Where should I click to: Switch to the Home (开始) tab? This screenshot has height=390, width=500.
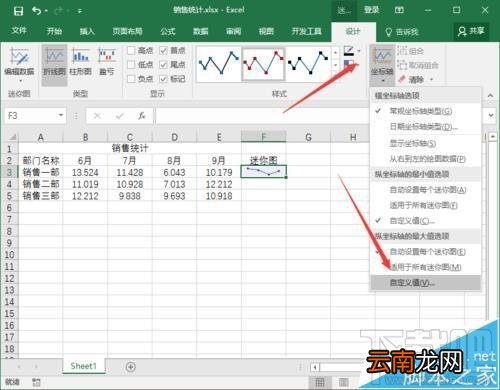point(54,31)
